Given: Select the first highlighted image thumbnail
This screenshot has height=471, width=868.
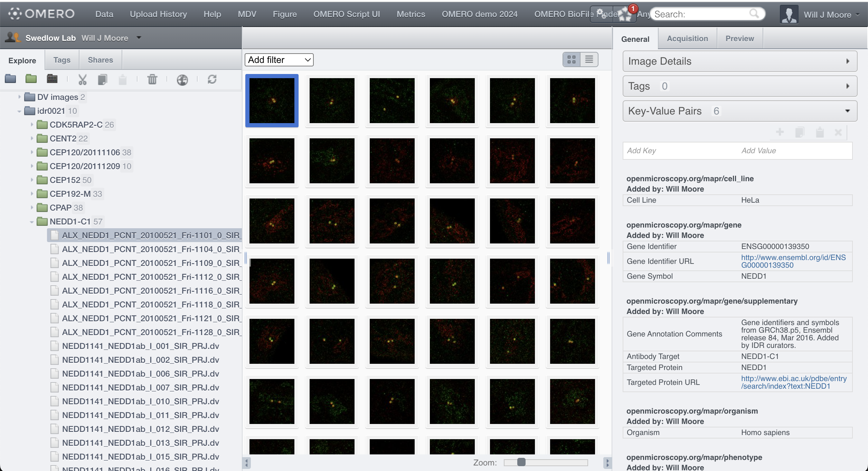Looking at the screenshot, I should [272, 101].
